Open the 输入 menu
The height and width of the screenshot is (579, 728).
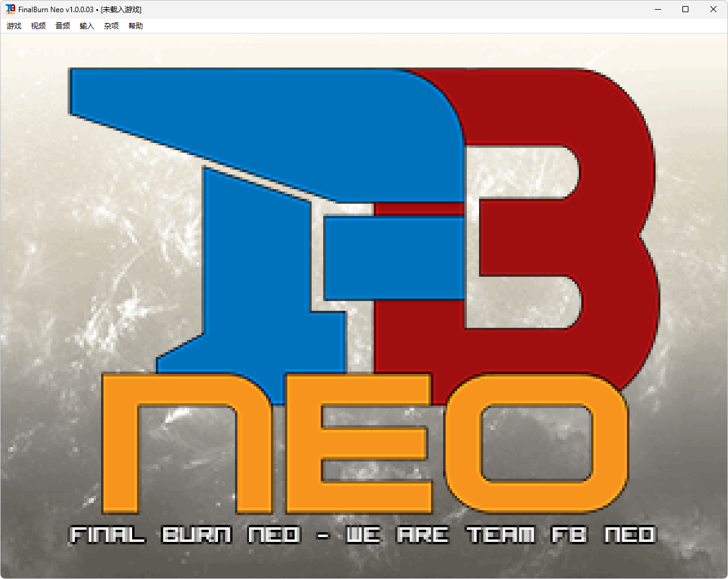[86, 26]
